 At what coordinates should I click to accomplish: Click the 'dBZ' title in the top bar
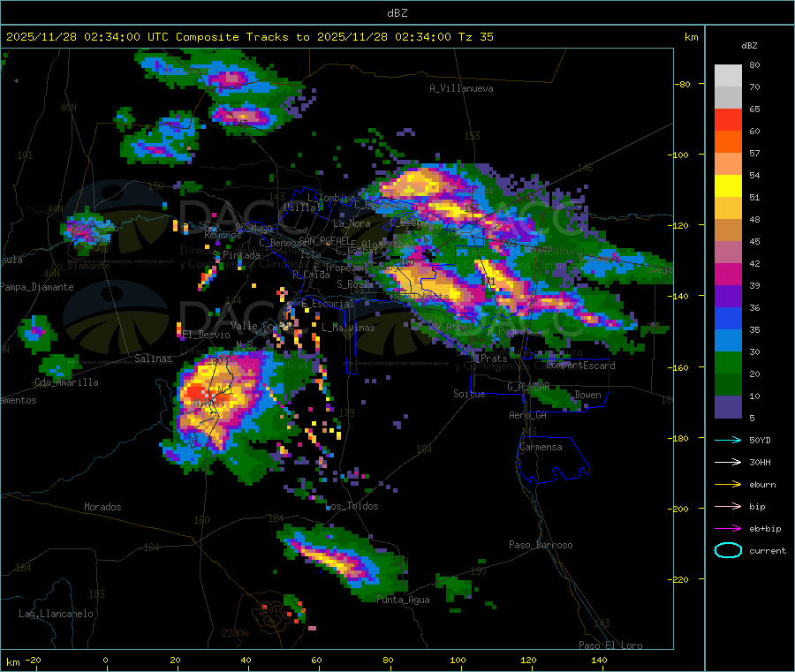[x=397, y=13]
